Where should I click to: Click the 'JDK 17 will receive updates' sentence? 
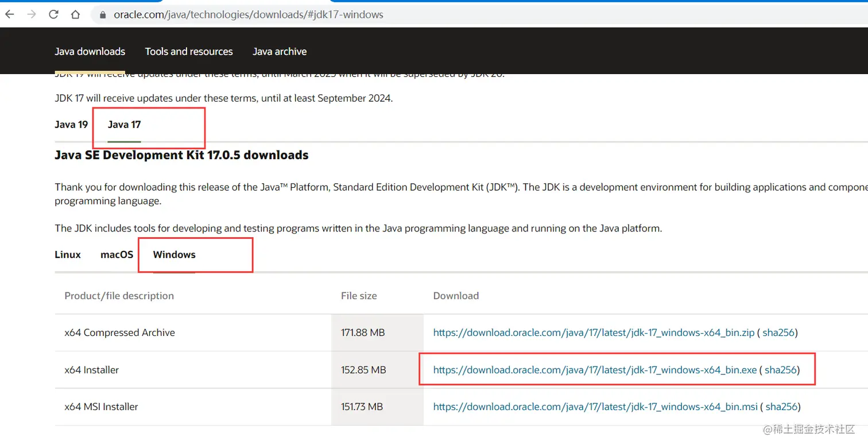224,98
